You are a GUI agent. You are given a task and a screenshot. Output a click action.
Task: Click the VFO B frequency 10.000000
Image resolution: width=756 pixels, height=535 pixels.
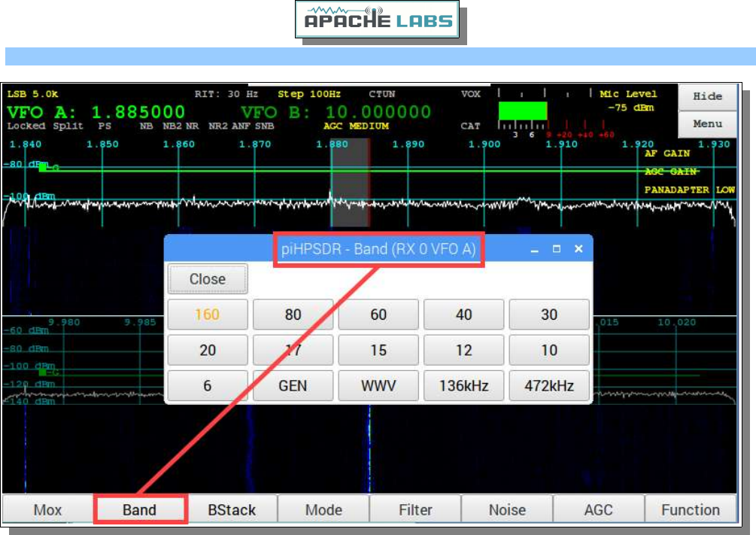tap(378, 112)
